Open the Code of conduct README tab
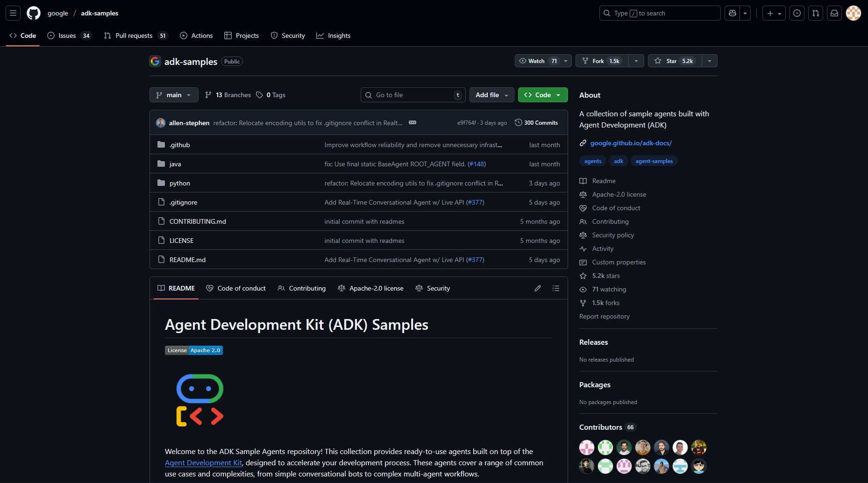 point(236,288)
